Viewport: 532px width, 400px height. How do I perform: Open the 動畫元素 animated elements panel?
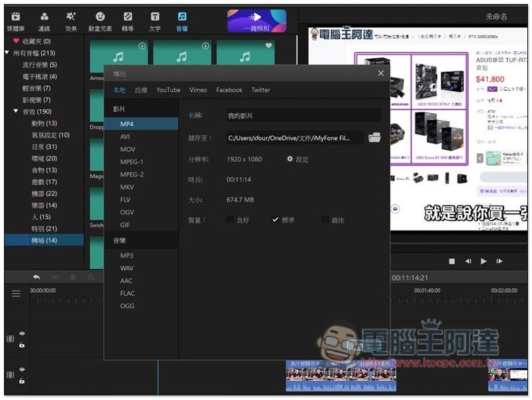(x=100, y=21)
